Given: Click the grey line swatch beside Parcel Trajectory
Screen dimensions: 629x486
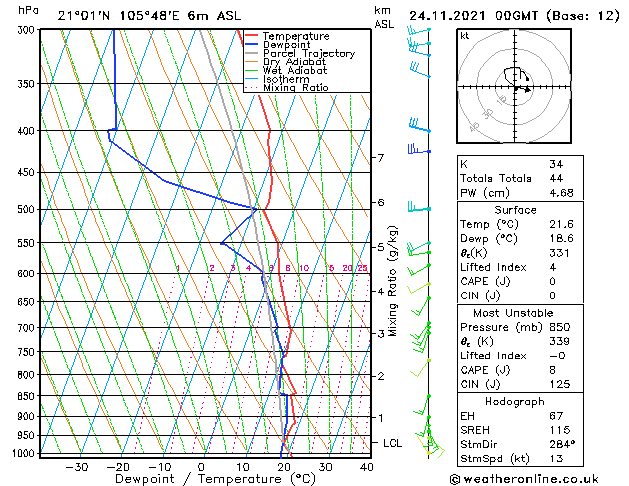Looking at the screenshot, I should click(x=252, y=53).
